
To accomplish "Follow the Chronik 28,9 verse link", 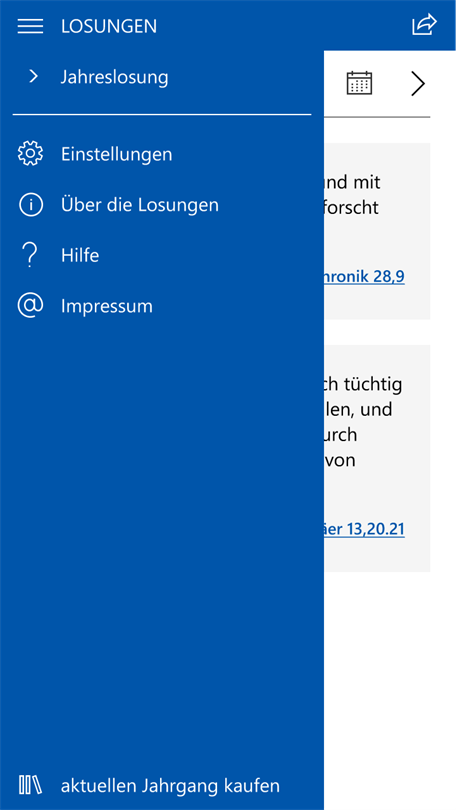I will [364, 277].
